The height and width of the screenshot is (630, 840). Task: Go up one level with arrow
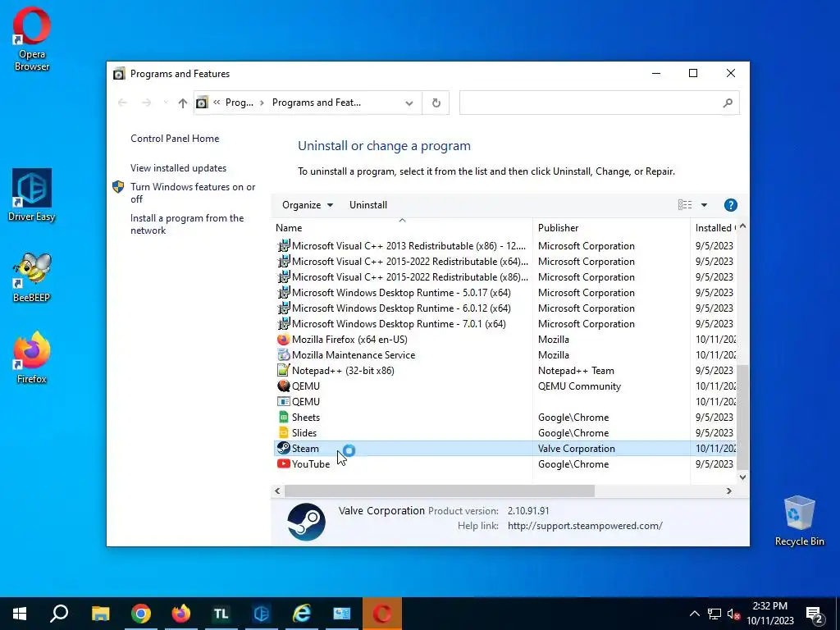[183, 103]
